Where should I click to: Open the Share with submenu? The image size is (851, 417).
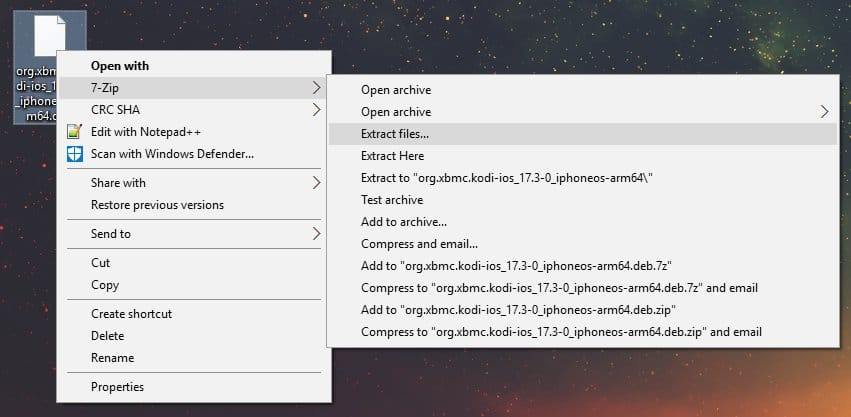point(192,183)
